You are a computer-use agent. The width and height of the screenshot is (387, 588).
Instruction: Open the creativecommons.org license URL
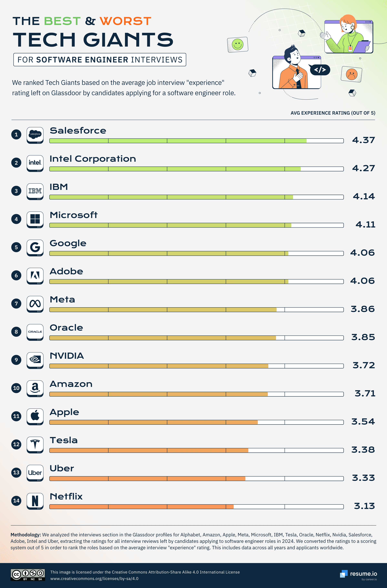[x=94, y=579]
